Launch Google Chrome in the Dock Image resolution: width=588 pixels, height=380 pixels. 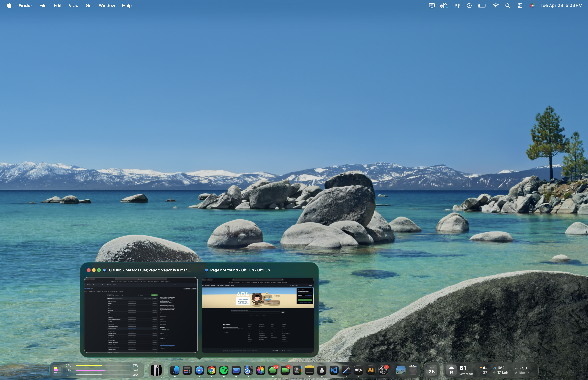click(211, 370)
